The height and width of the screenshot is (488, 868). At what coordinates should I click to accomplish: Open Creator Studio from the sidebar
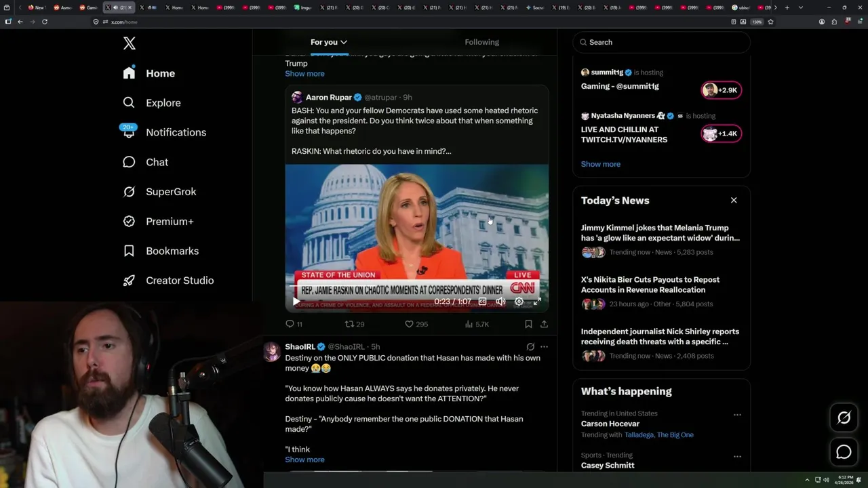coord(168,281)
